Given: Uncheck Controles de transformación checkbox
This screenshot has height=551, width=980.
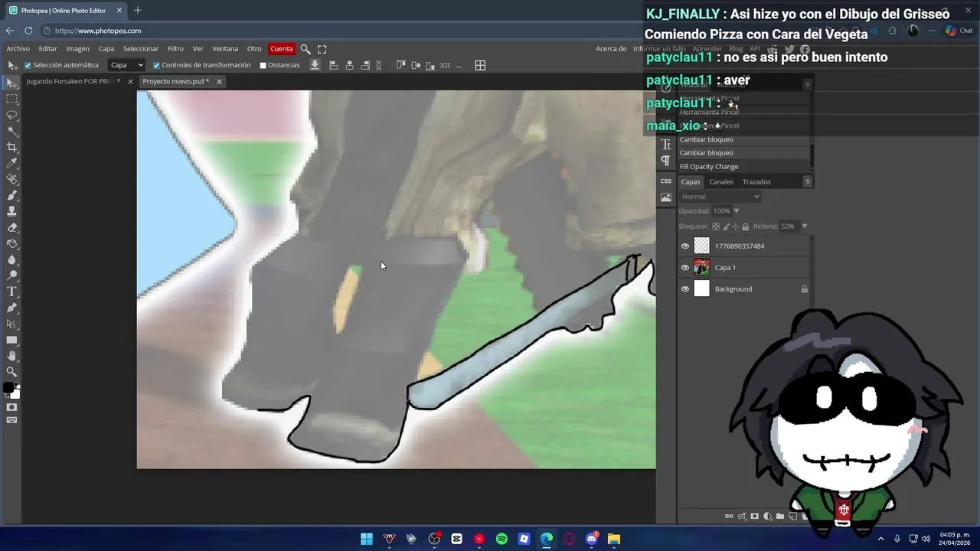Looking at the screenshot, I should point(156,65).
